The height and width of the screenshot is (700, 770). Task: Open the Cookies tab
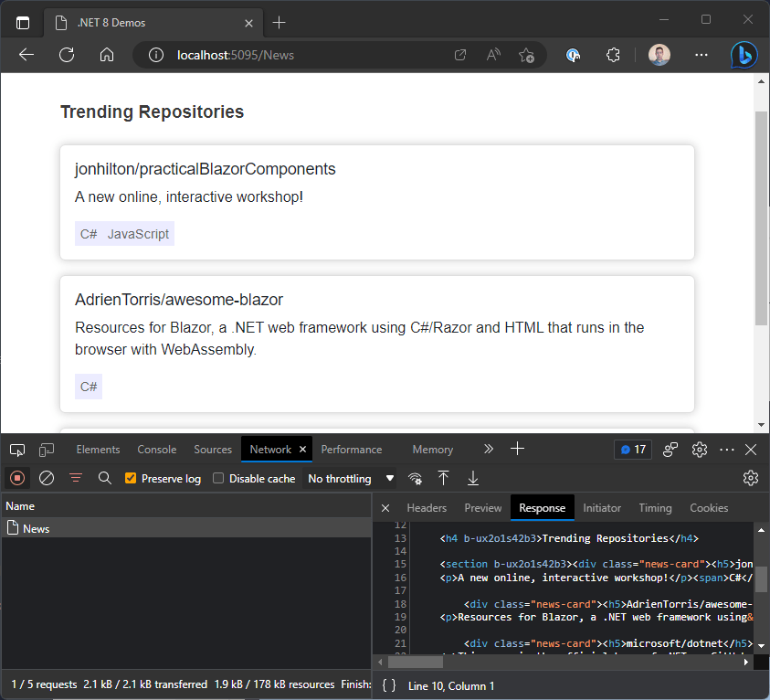pos(709,508)
